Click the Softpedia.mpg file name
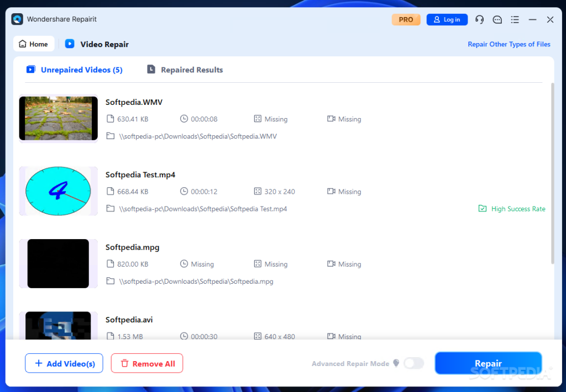Screen dimensions: 566x392 coord(133,247)
